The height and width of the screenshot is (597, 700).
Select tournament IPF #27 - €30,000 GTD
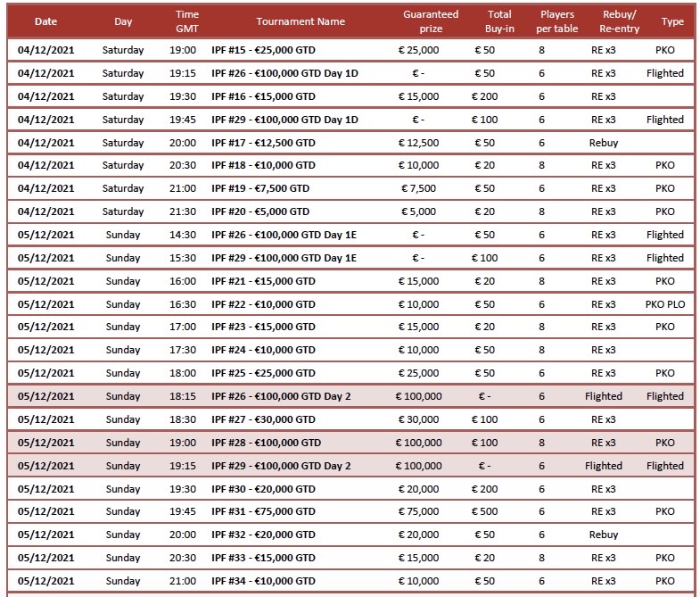[x=263, y=420]
